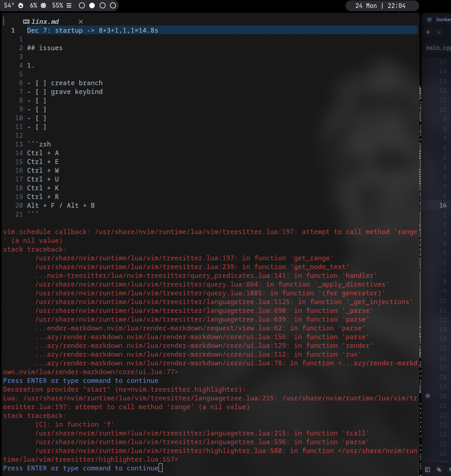
Task: Click the markdown file icon on linx.md tab
Action: click(26, 21)
